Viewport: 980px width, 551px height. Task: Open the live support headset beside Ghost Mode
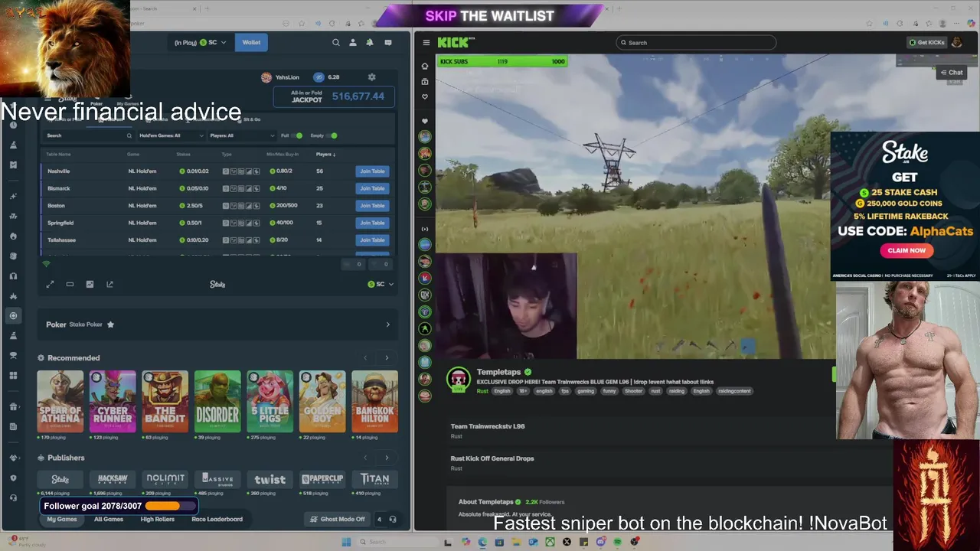393,519
